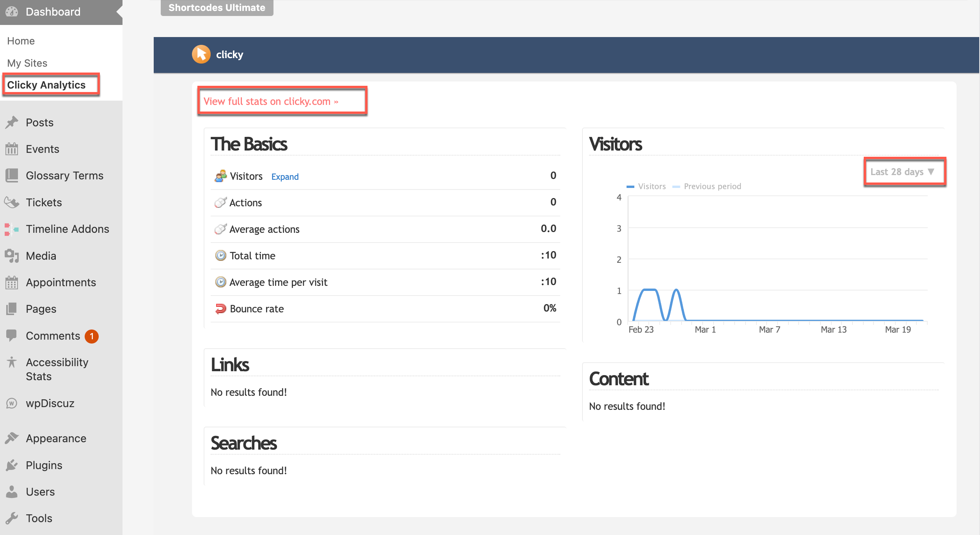
Task: Click the Dashboard gauge icon
Action: point(12,12)
